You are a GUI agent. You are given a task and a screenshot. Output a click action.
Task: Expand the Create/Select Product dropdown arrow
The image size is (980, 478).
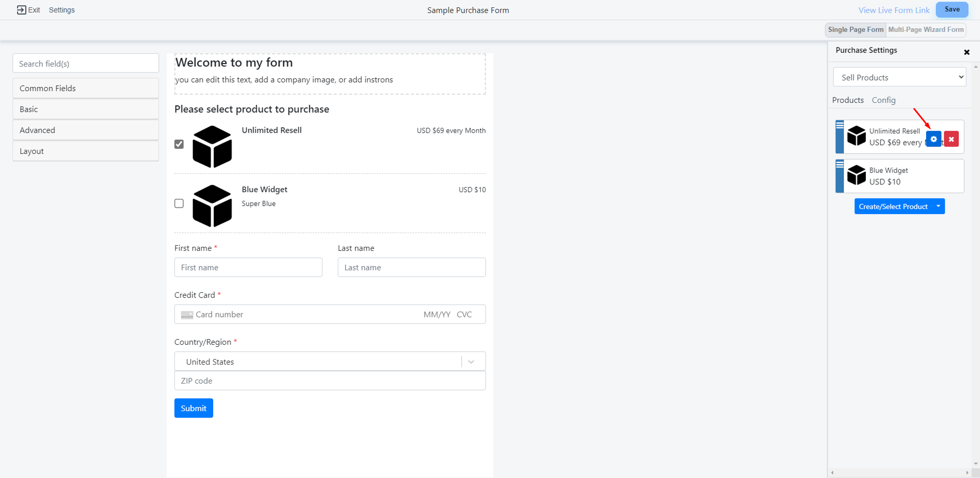(938, 206)
